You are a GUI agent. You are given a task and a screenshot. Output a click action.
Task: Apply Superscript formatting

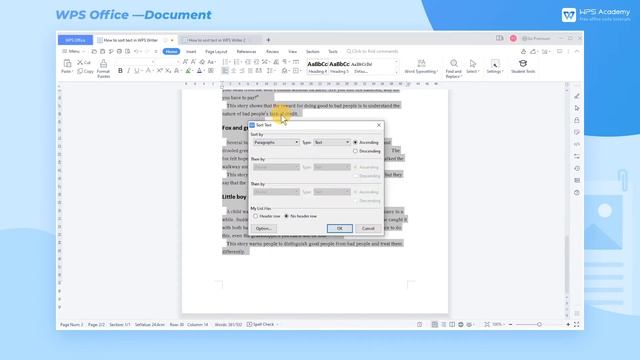160,71
